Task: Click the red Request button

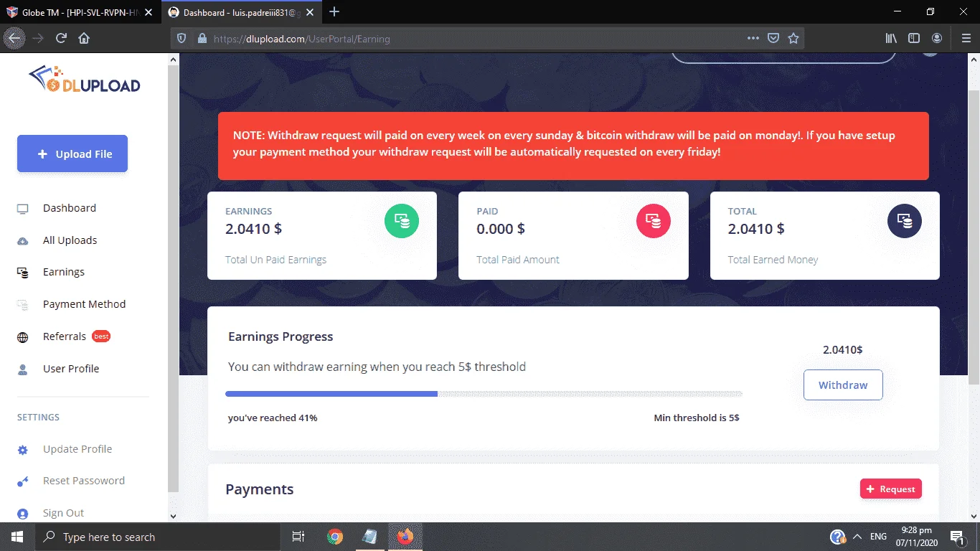Action: coord(891,489)
